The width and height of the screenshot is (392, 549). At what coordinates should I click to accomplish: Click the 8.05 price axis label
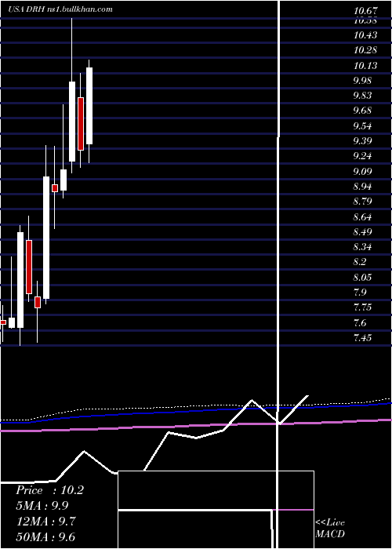[362, 278]
